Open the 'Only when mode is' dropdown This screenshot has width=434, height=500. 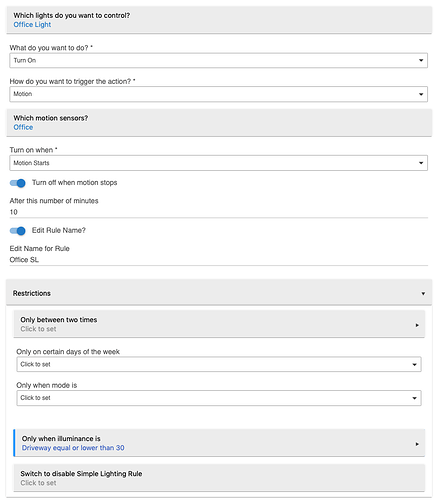(x=219, y=398)
